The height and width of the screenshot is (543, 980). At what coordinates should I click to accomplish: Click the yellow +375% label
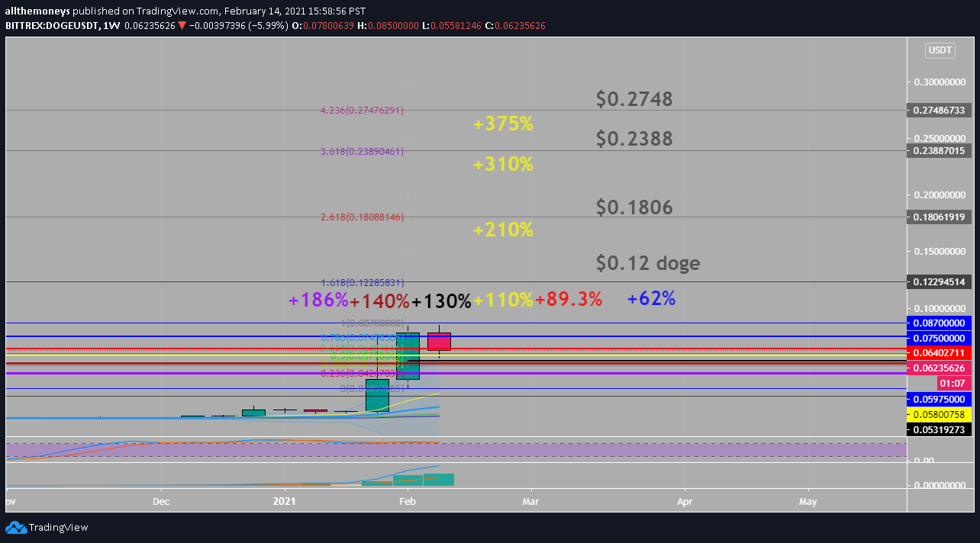[x=503, y=124]
